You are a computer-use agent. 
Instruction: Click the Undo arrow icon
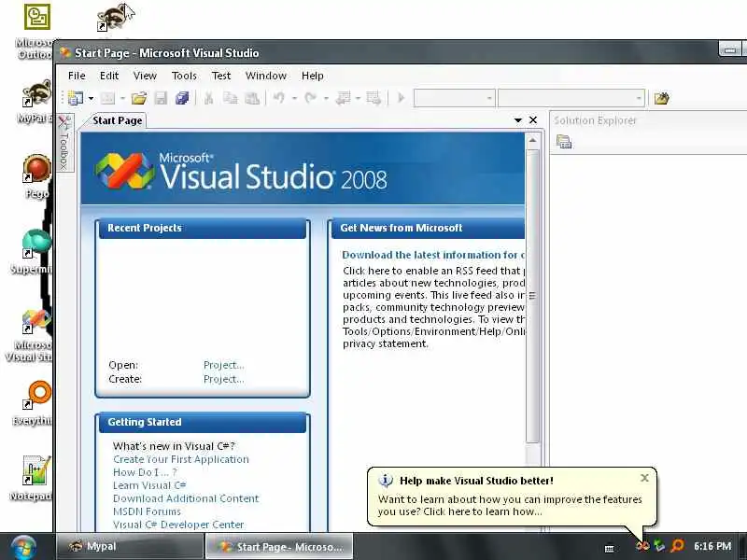(x=279, y=99)
